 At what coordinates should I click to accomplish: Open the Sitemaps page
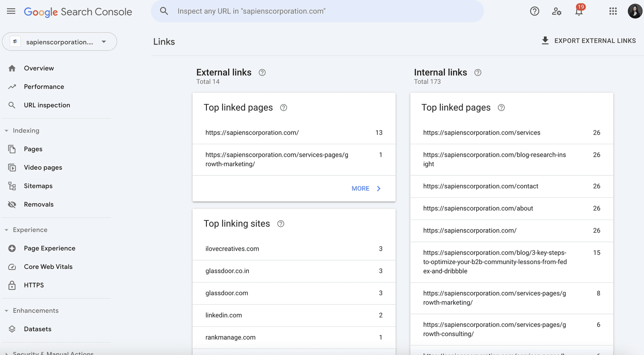pyautogui.click(x=38, y=186)
